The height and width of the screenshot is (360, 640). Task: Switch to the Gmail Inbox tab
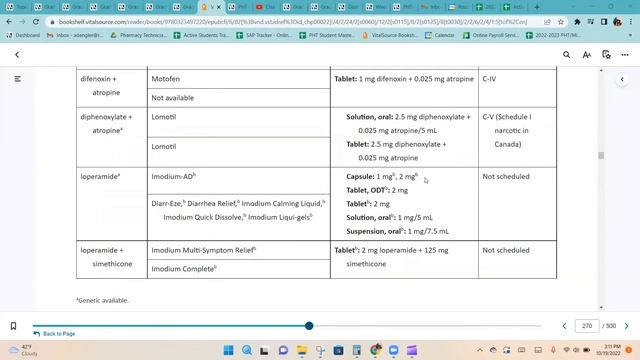coord(432,7)
